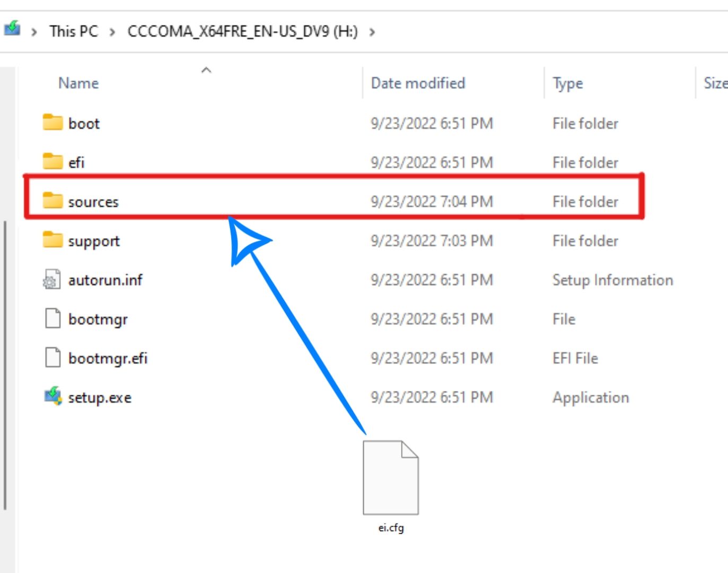Click the navigation pane vertical scrollbar

(5, 365)
